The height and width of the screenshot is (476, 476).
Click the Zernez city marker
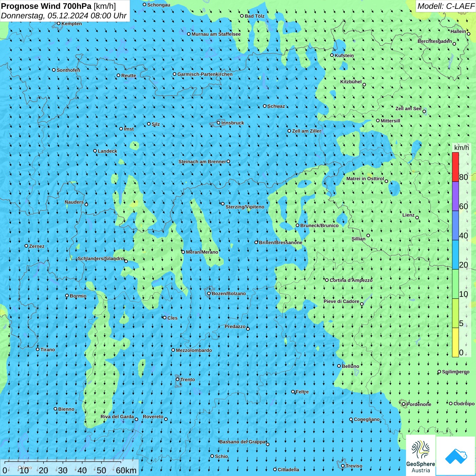pos(26,246)
